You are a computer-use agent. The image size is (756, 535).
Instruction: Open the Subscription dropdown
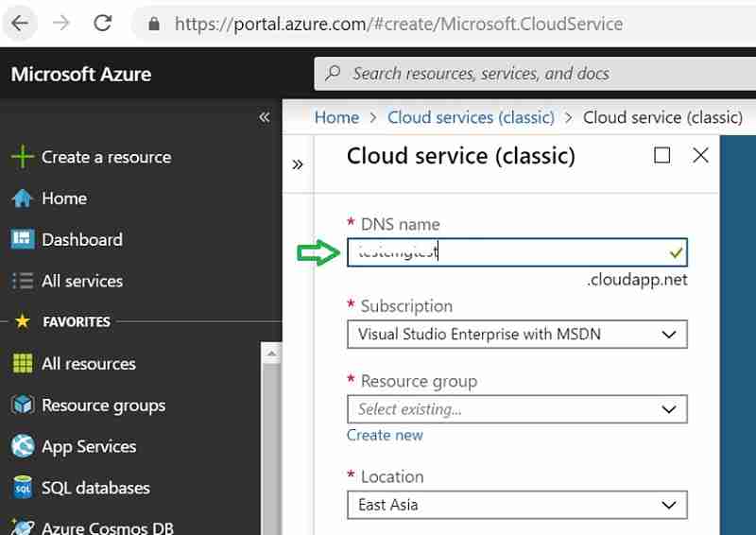click(x=517, y=334)
